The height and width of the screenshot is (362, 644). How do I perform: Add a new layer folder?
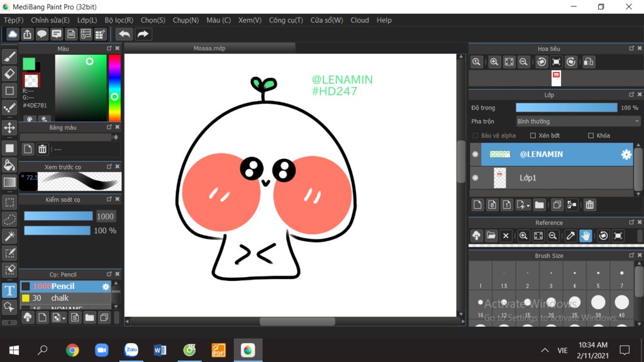(539, 204)
